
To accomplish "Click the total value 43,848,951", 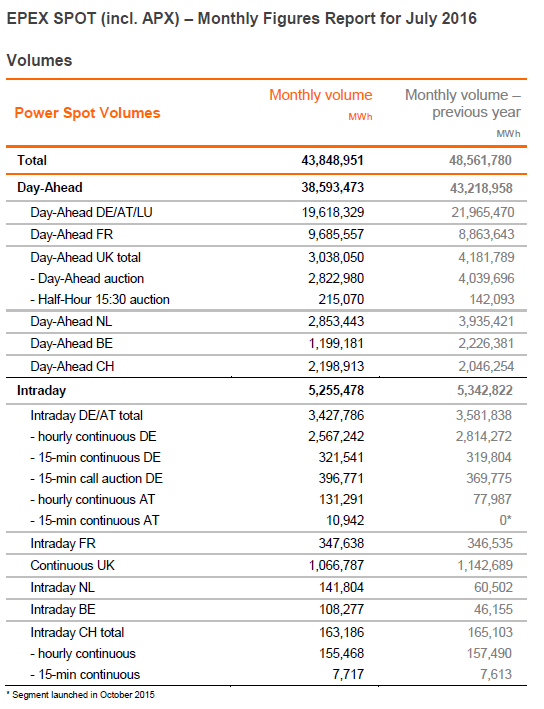I will point(332,161).
